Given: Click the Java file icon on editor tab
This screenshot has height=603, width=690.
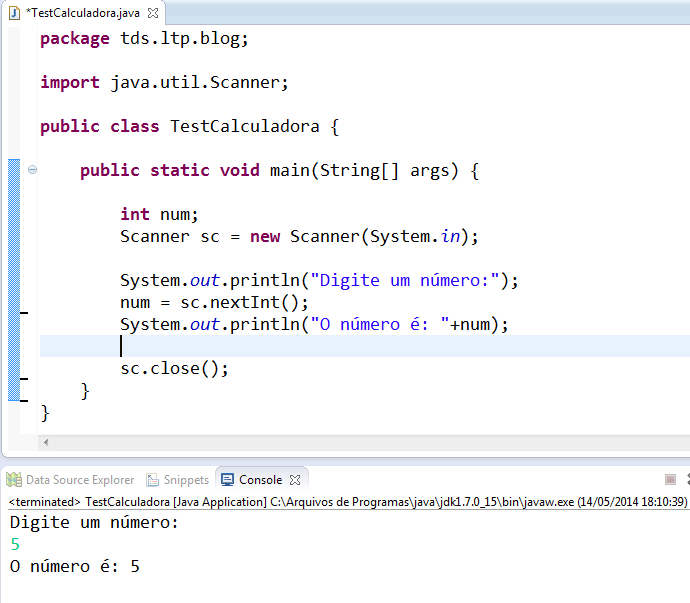Looking at the screenshot, I should [15, 13].
